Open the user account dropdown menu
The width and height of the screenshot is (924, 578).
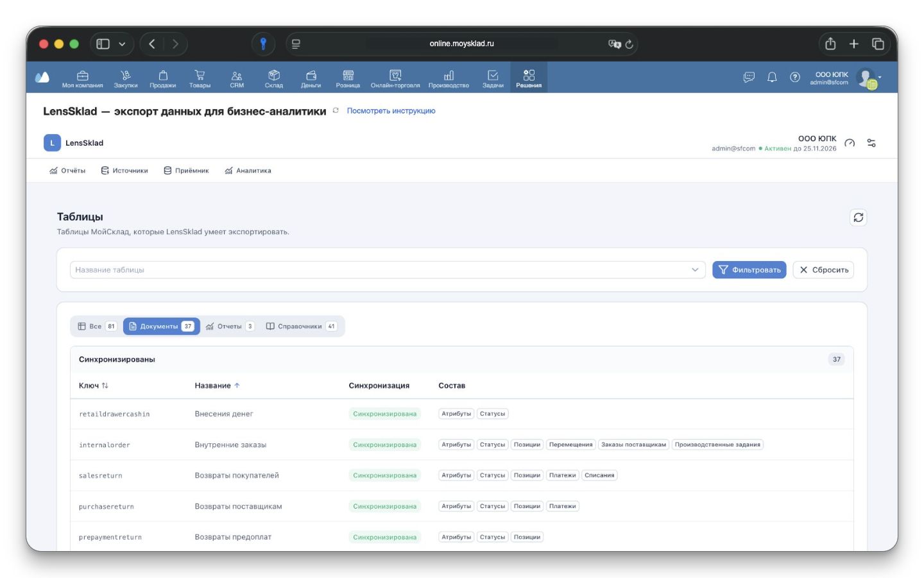[869, 78]
